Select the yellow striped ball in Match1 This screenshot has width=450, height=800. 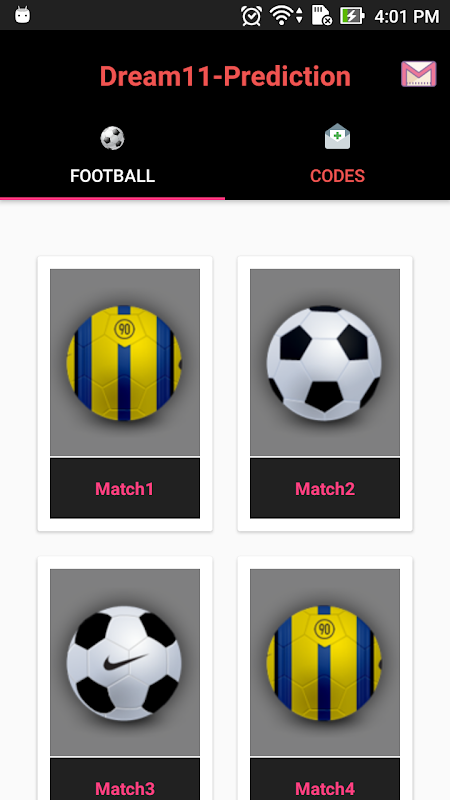click(x=124, y=363)
